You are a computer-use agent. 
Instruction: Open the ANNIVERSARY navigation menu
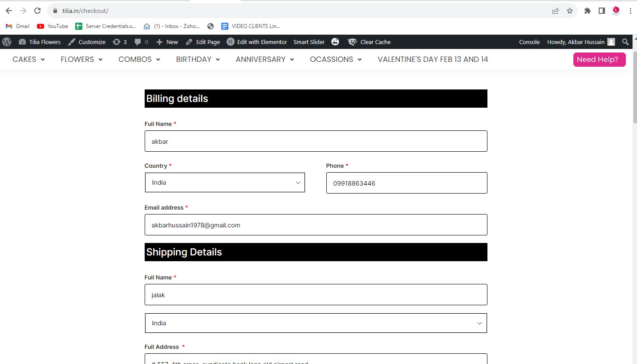coord(265,59)
